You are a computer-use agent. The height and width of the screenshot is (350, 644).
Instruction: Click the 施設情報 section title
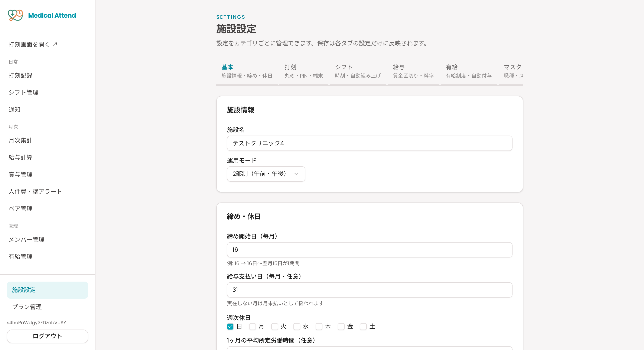(x=241, y=110)
